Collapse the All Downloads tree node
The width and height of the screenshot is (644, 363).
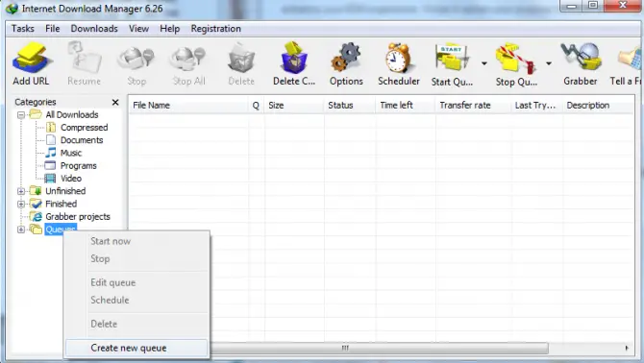coord(21,115)
